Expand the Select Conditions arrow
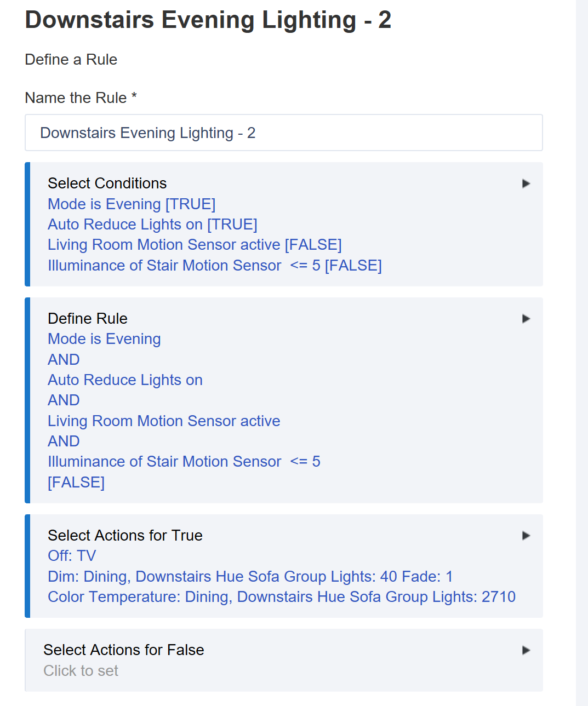Viewport: 588px width, 706px height. click(x=526, y=183)
